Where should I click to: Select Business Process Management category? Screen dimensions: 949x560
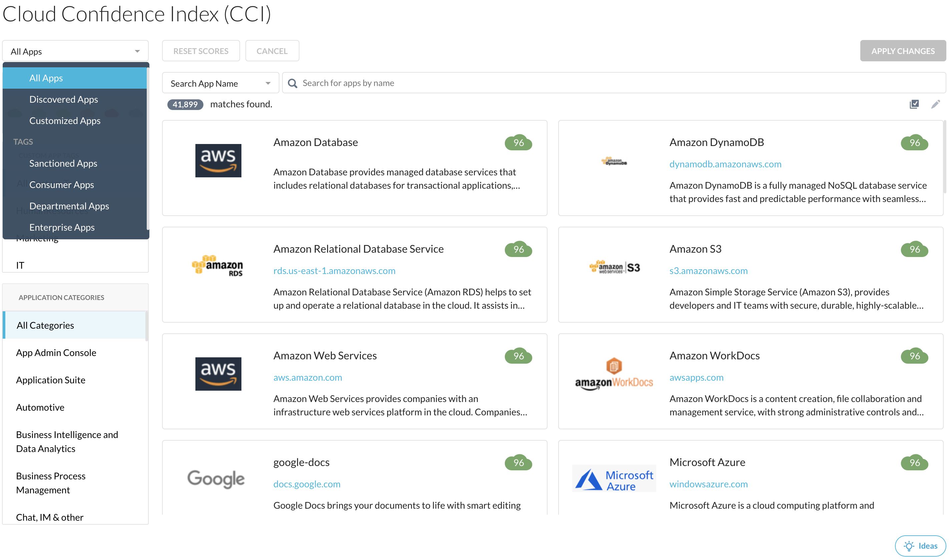(74, 483)
